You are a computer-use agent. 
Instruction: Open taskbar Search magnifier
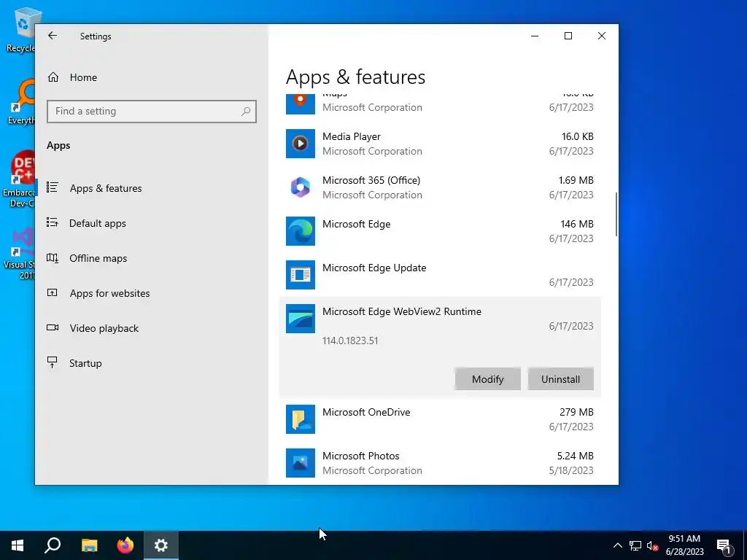tap(53, 545)
